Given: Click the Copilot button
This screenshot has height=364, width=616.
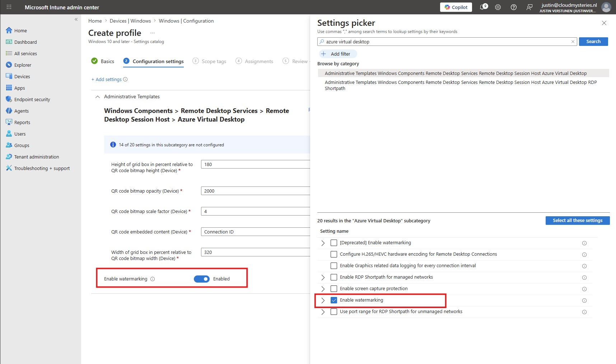Looking at the screenshot, I should point(456,7).
